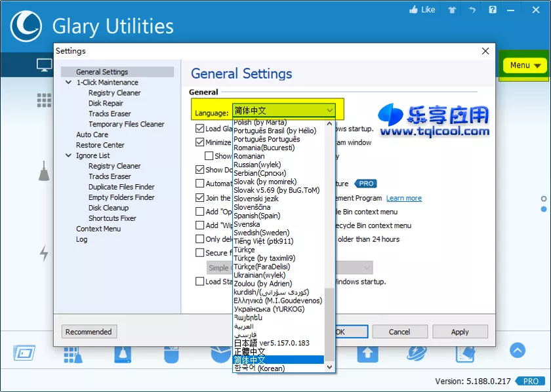The width and height of the screenshot is (551, 392).
Task: Uncheck the 'Join the' program checkbox
Action: point(200,198)
